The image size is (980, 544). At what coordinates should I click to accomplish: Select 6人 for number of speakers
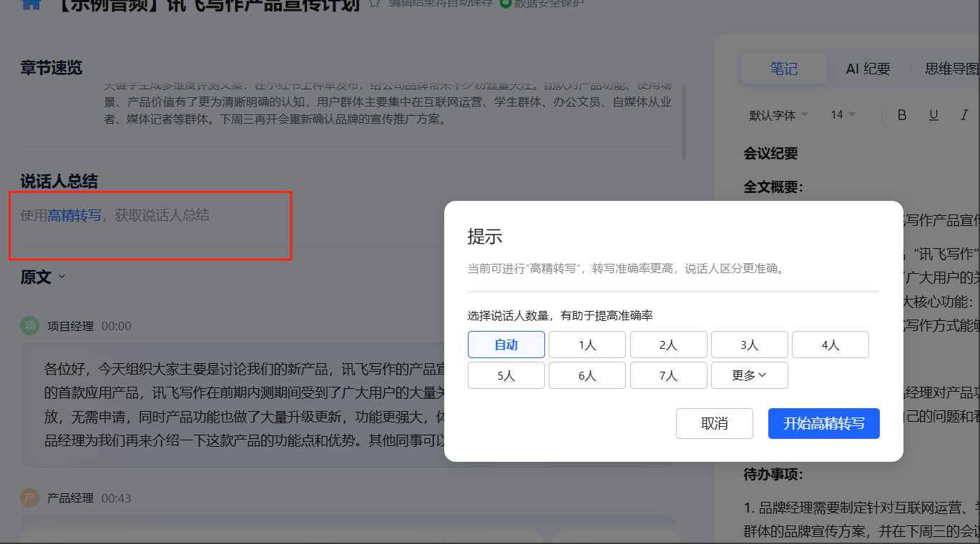587,375
